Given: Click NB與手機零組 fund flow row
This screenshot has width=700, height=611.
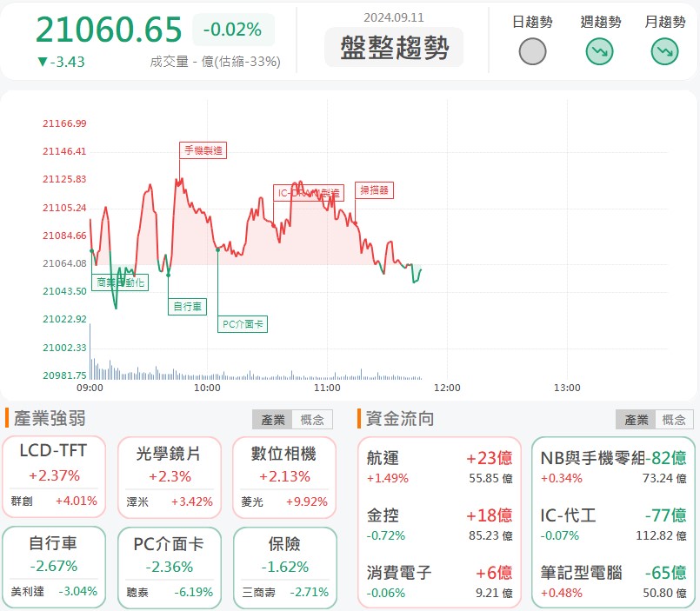Looking at the screenshot, I should tap(613, 467).
